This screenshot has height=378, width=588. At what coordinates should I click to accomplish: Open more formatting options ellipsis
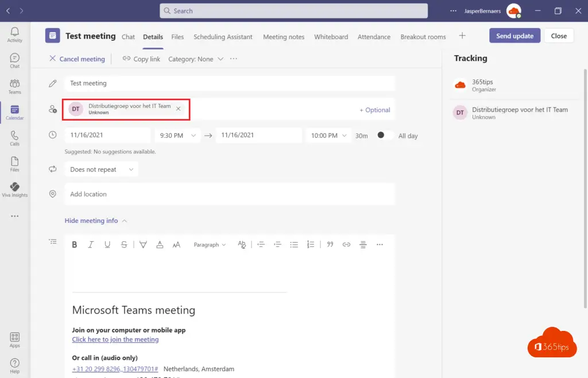click(380, 245)
